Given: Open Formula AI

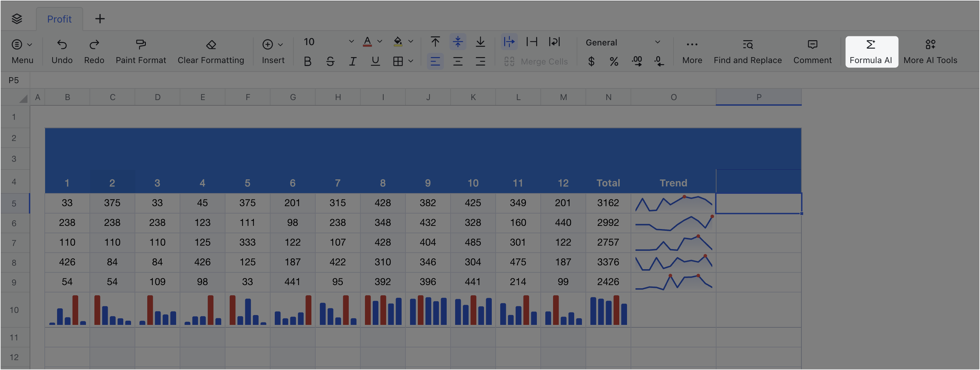Looking at the screenshot, I should [x=871, y=51].
